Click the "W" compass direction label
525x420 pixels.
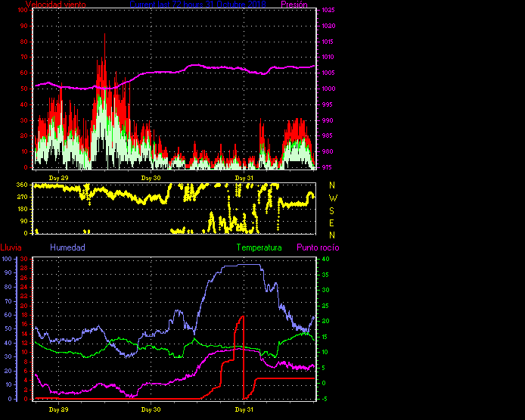[x=333, y=198]
